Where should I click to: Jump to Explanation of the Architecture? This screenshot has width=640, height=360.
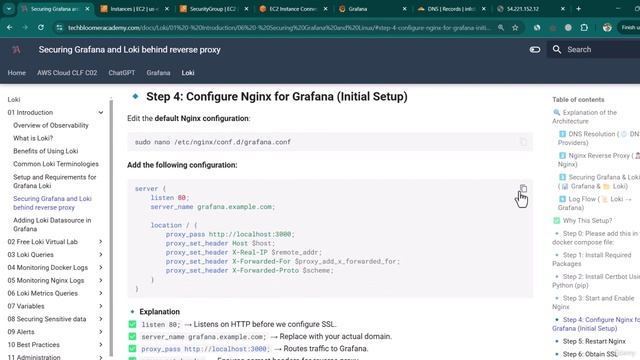tap(585, 117)
